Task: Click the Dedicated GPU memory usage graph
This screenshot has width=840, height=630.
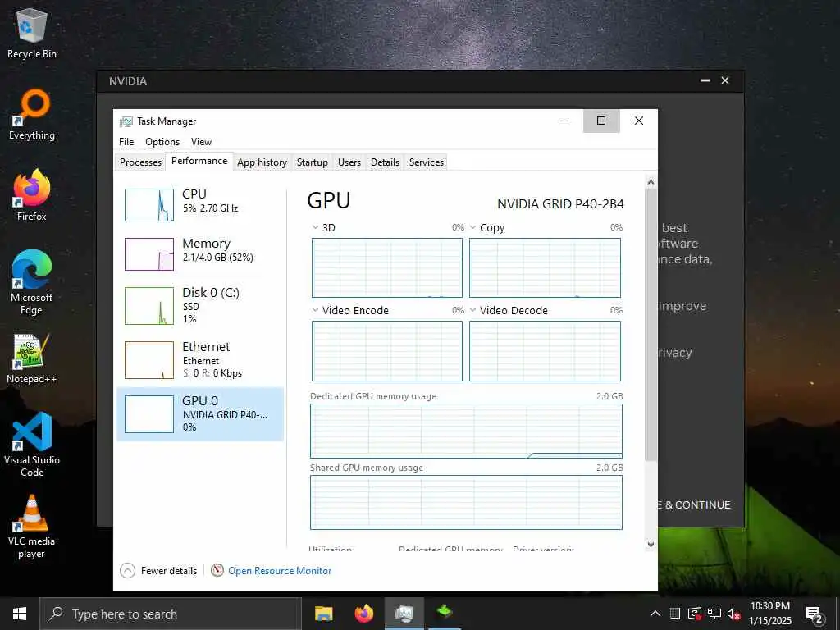Action: pyautogui.click(x=466, y=431)
